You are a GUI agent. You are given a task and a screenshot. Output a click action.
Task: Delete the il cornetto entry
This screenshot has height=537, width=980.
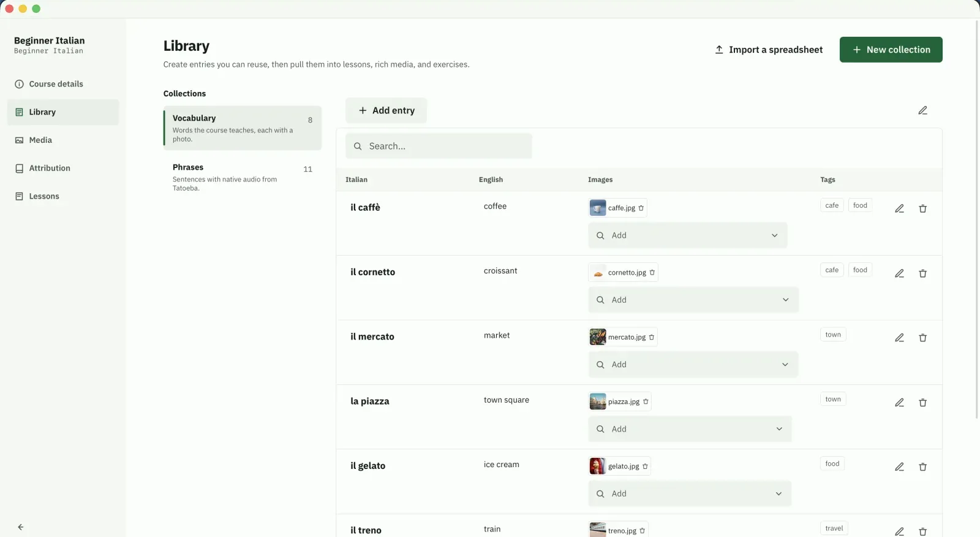click(922, 273)
